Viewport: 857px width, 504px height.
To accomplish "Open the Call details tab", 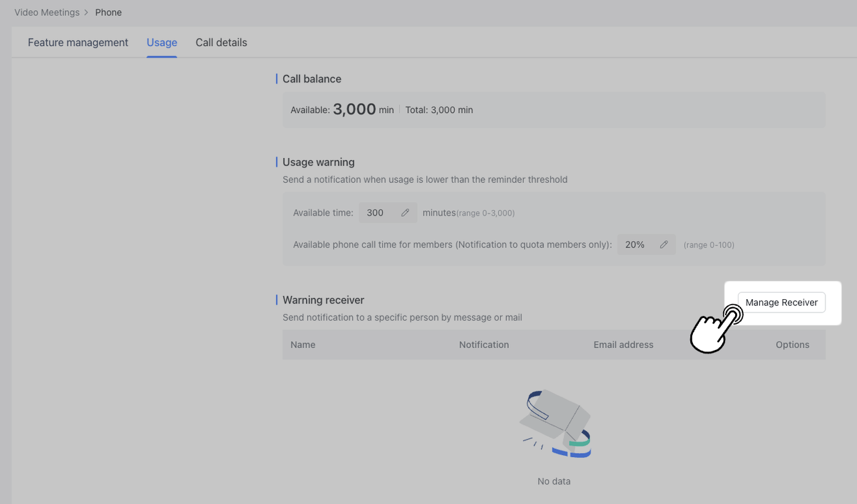I will (221, 43).
